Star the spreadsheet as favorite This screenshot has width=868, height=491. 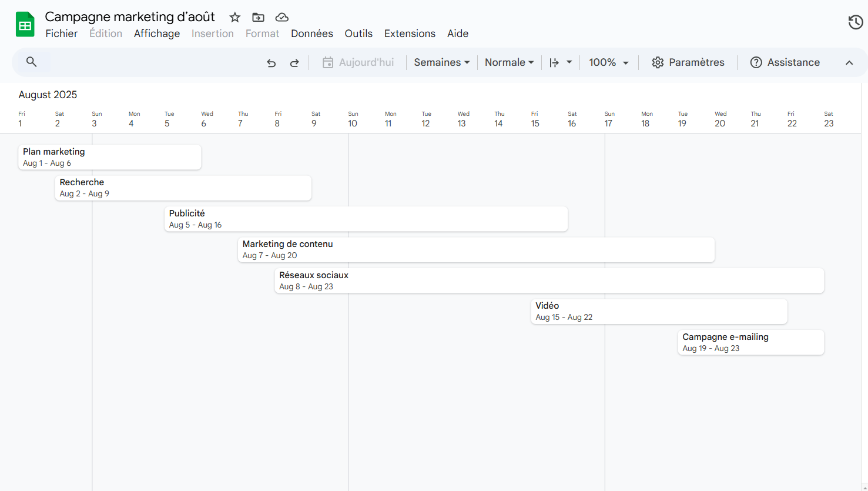point(234,17)
